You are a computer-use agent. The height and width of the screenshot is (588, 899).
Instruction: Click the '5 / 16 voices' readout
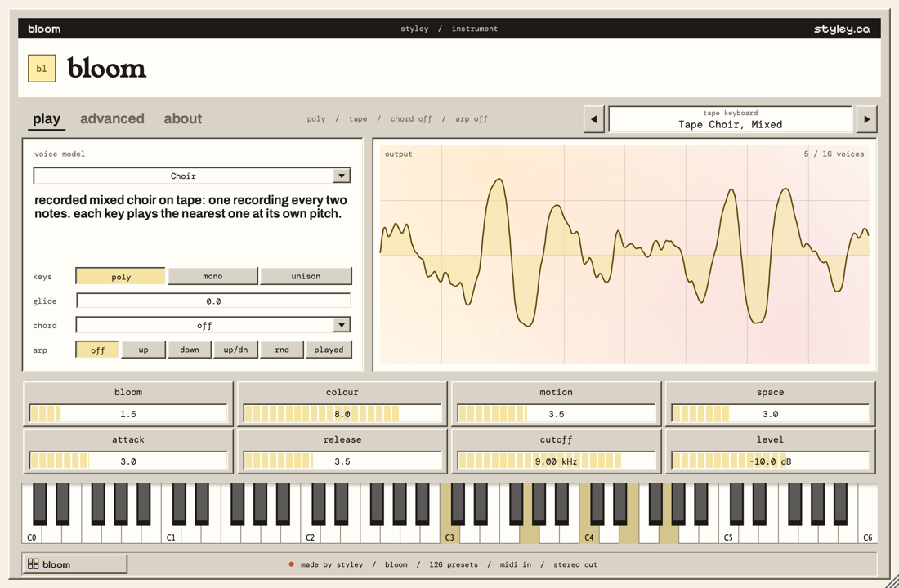pyautogui.click(x=834, y=154)
